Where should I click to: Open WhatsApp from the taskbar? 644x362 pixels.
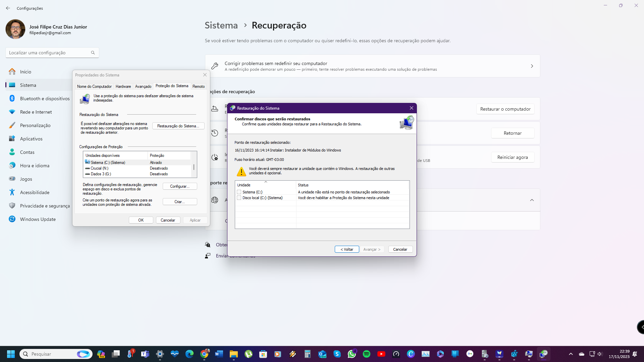pos(352,354)
